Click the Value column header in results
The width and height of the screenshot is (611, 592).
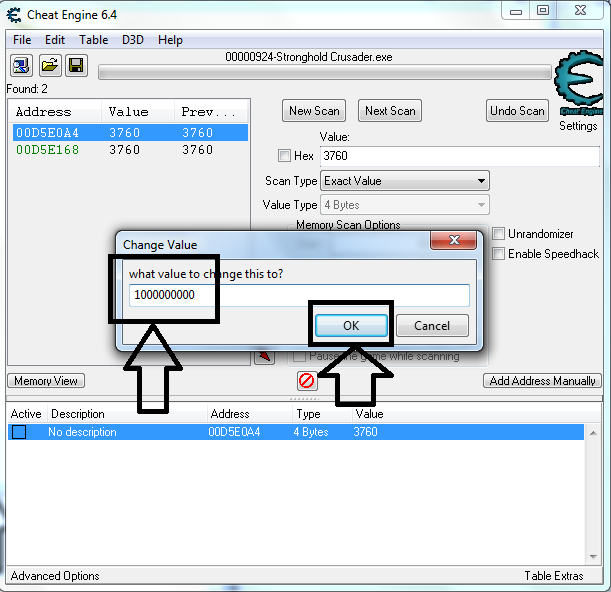138,112
